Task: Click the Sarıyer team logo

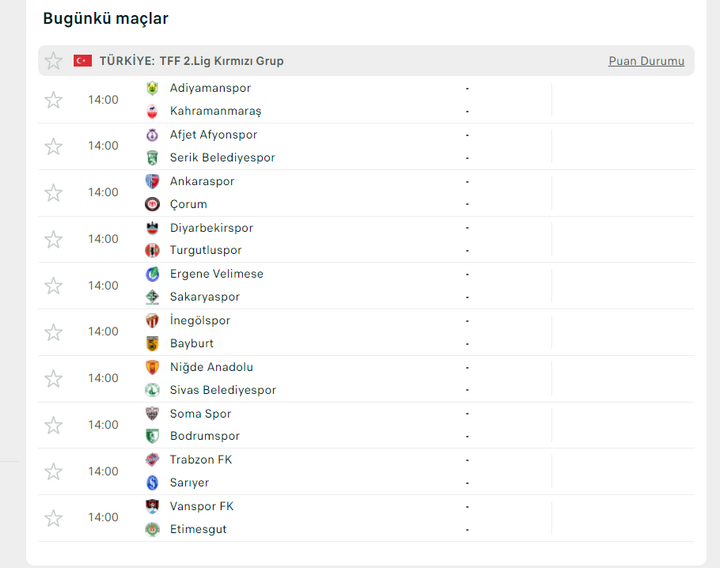Action: pos(152,483)
